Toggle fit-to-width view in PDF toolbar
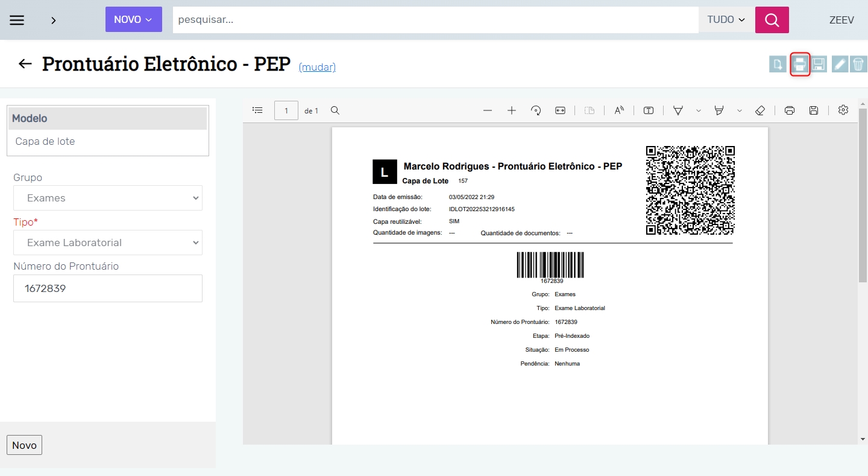The height and width of the screenshot is (476, 868). 560,110
